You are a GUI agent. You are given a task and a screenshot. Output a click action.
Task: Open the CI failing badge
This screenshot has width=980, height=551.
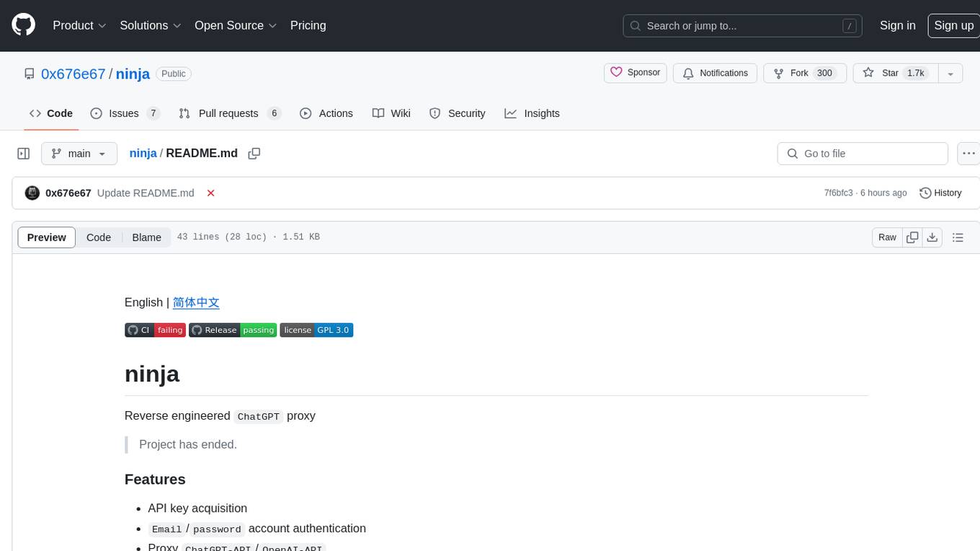155,330
